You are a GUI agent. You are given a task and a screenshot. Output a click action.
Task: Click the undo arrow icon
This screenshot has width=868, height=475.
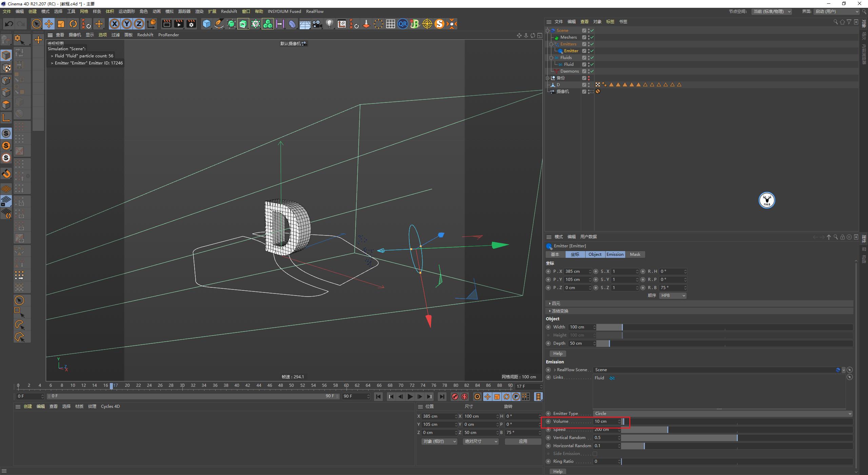[9, 24]
